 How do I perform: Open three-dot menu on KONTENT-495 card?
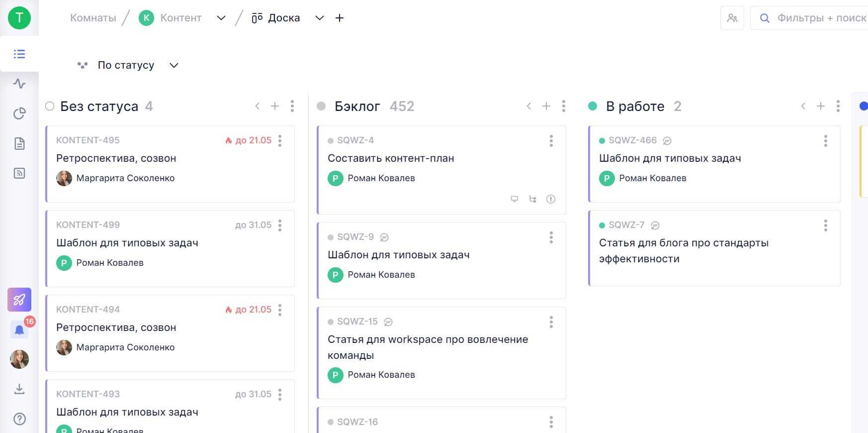280,141
